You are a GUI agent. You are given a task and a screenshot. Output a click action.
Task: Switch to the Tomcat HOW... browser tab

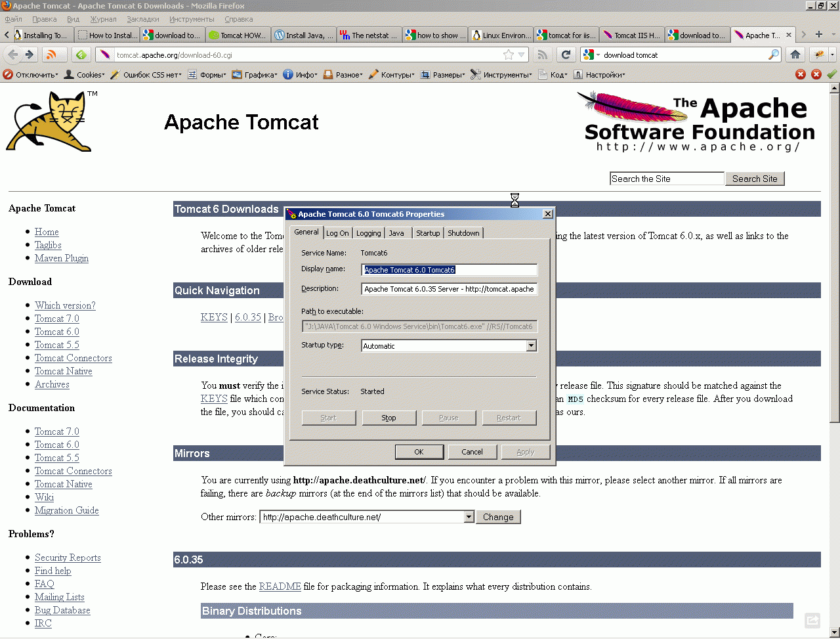(238, 35)
